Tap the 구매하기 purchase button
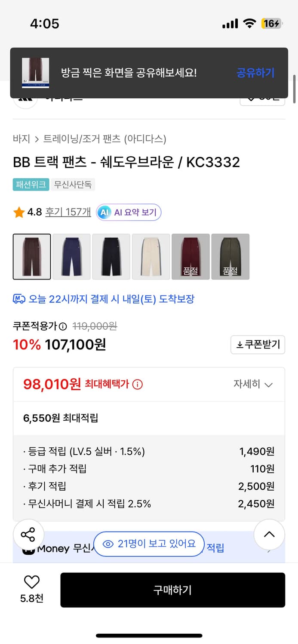This screenshot has width=298, height=644. coord(172,589)
